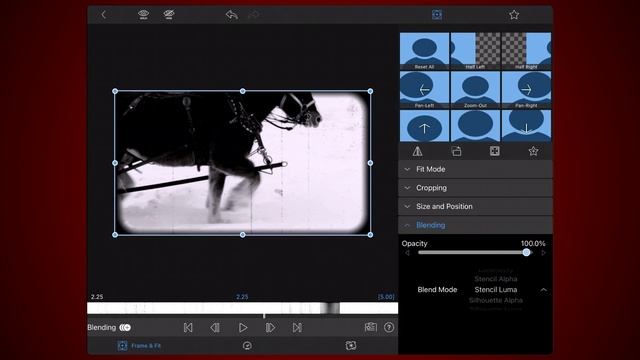The height and width of the screenshot is (360, 640).
Task: Jump to the clip end
Action: [x=297, y=327]
